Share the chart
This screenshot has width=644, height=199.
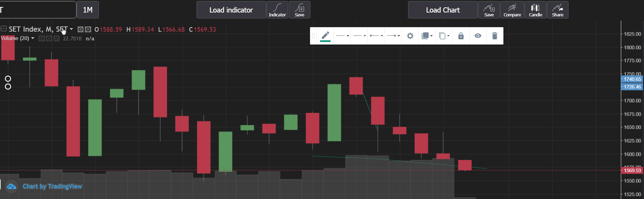pyautogui.click(x=557, y=10)
